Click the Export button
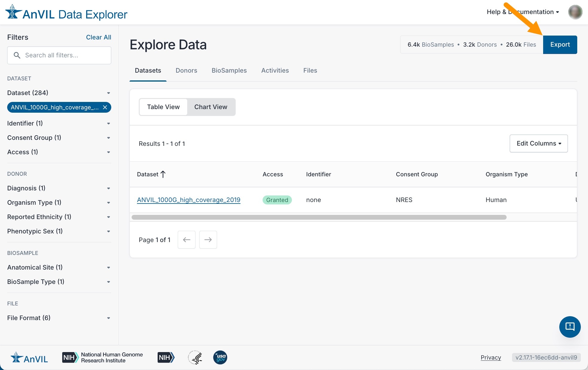Image resolution: width=588 pixels, height=370 pixels. tap(560, 45)
